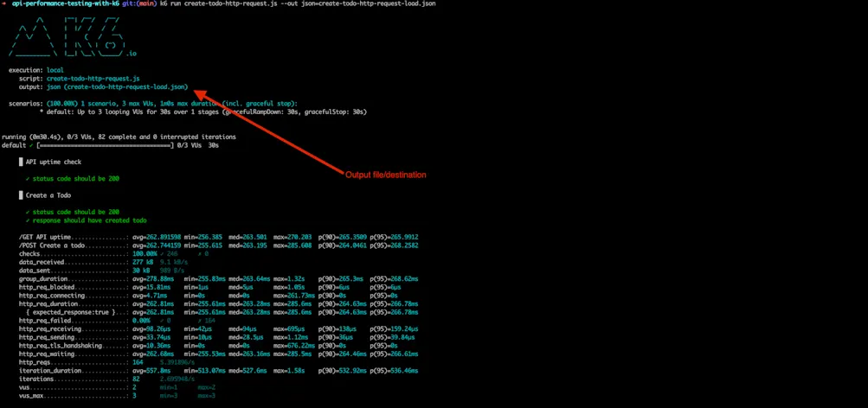Click the '0.00%' failed requests value
The image size is (868, 408).
[x=142, y=320]
